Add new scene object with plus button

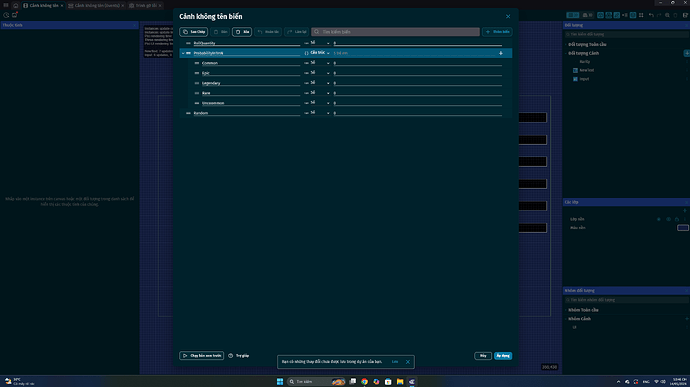pyautogui.click(x=686, y=53)
